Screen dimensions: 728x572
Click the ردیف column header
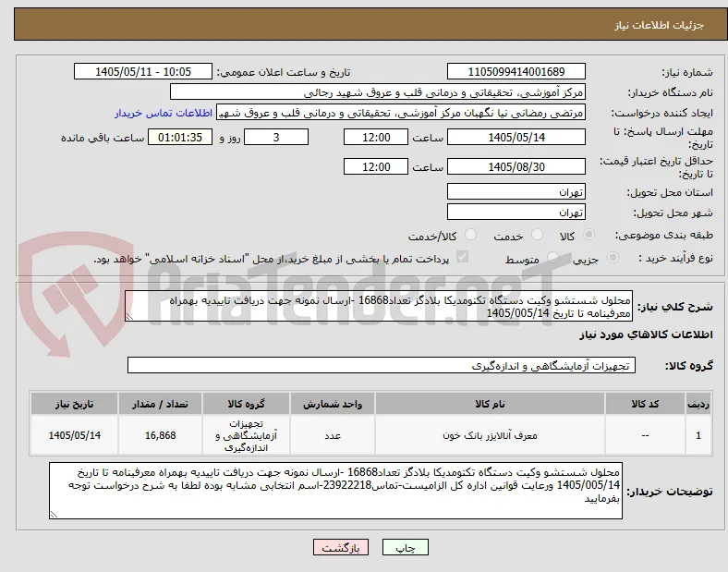click(x=698, y=404)
